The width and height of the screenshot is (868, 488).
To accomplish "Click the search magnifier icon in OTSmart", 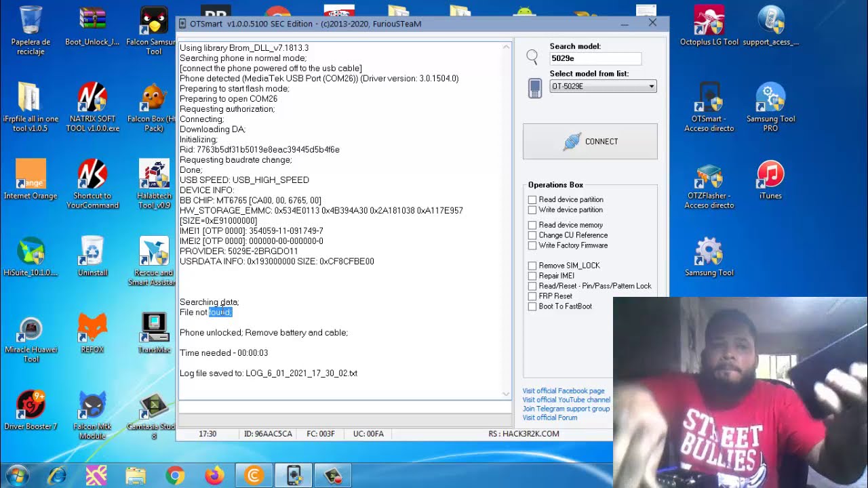I will pyautogui.click(x=532, y=57).
